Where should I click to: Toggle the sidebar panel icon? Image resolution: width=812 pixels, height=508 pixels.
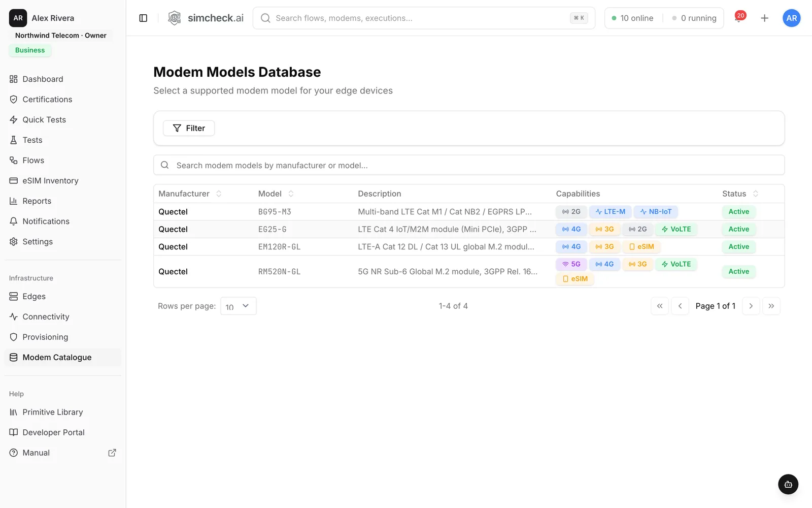[143, 18]
